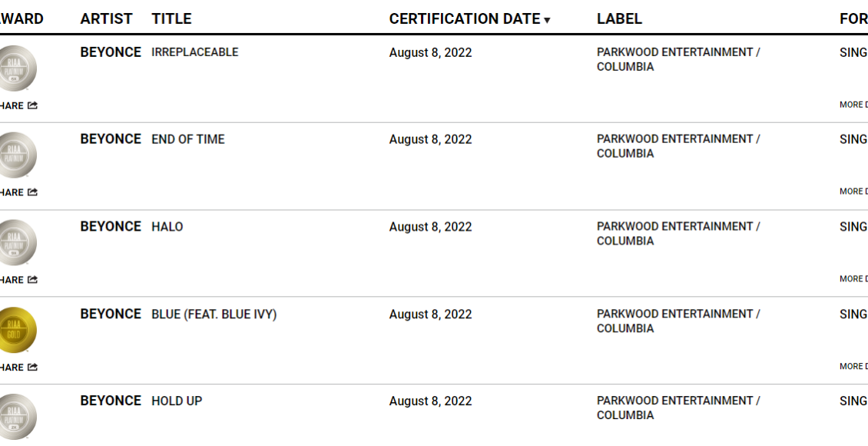The image size is (868, 446).
Task: Sort table by Label column header
Action: (619, 18)
